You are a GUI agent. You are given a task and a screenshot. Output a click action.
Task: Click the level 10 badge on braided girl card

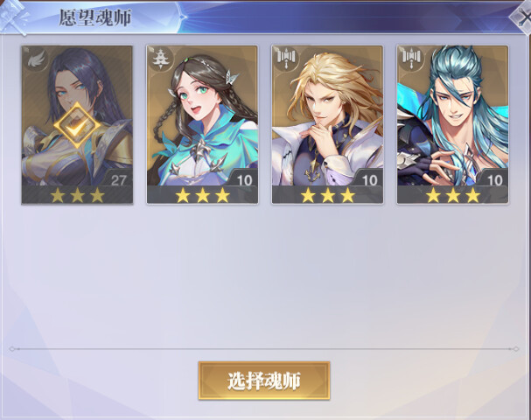coord(244,180)
